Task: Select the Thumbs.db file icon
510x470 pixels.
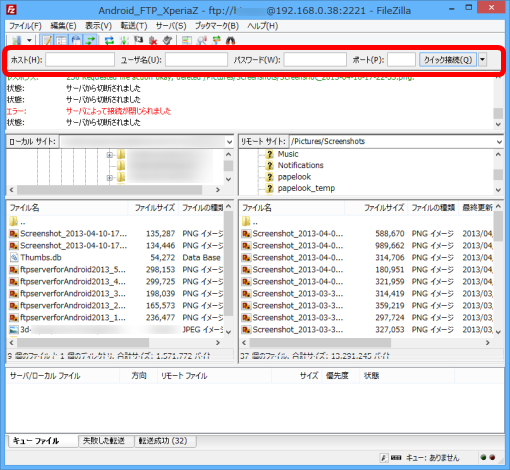Action: coord(14,258)
